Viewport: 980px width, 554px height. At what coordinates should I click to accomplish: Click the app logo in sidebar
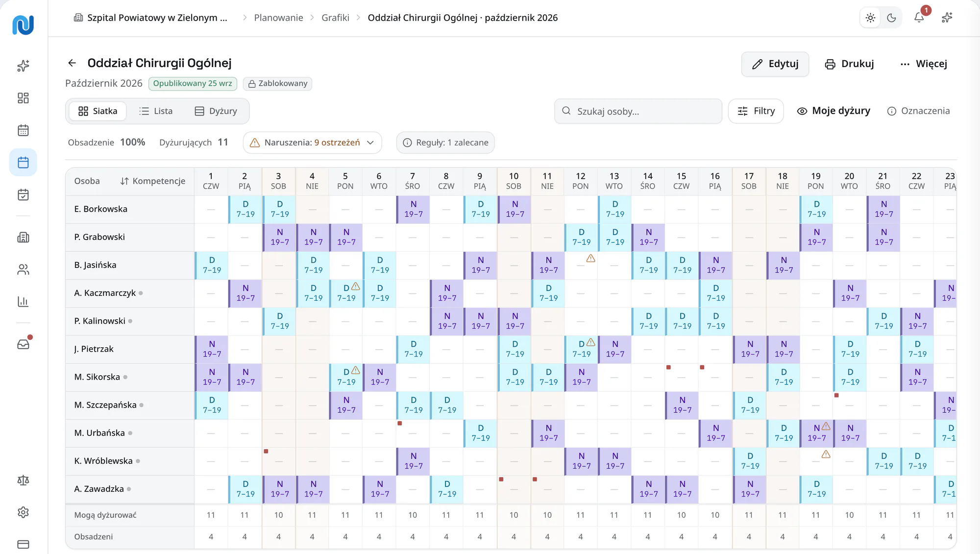pyautogui.click(x=23, y=24)
